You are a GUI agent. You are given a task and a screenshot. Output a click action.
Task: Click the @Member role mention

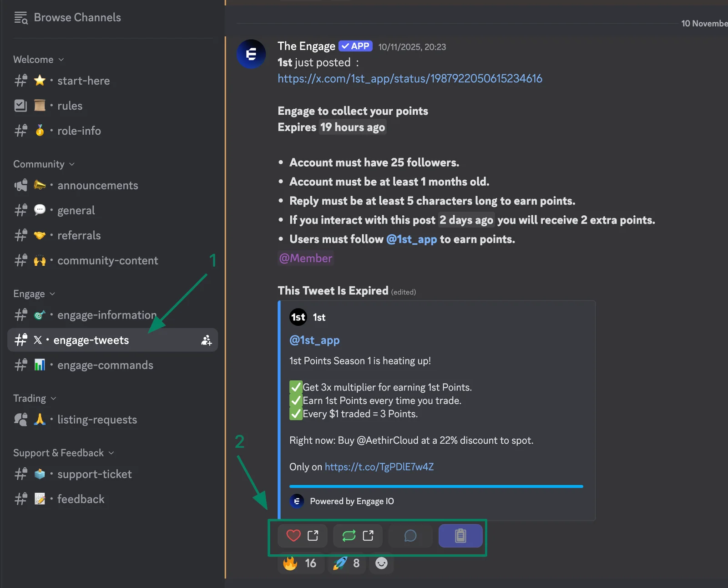point(306,259)
